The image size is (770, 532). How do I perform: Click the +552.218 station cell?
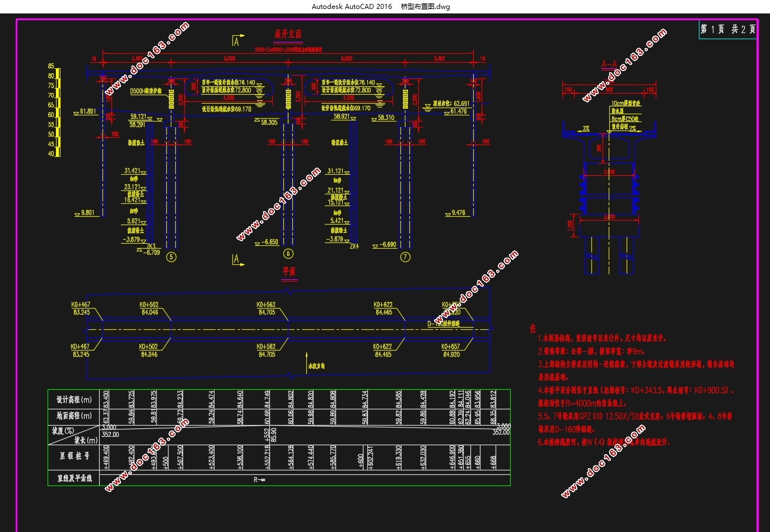(x=267, y=458)
